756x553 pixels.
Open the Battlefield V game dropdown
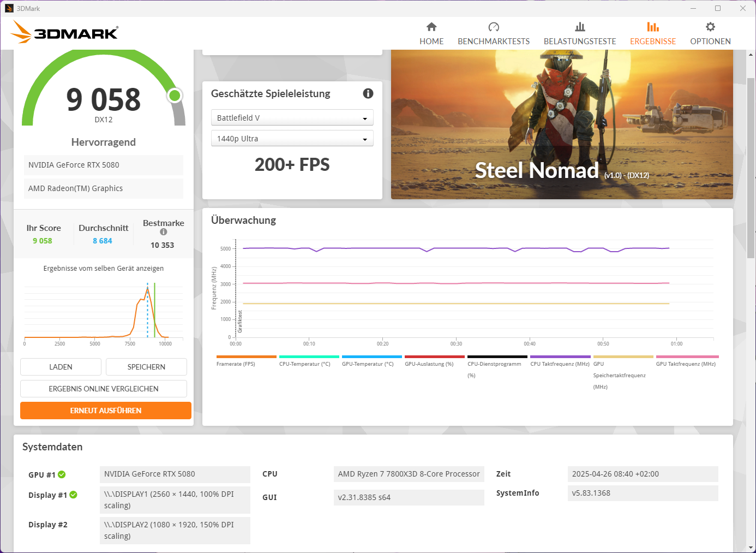coord(292,118)
